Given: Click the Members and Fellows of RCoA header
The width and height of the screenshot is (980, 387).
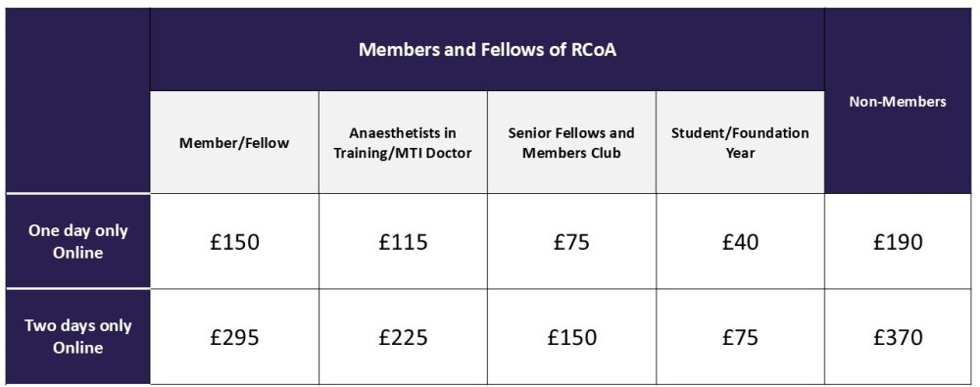Looking at the screenshot, I should [x=487, y=50].
